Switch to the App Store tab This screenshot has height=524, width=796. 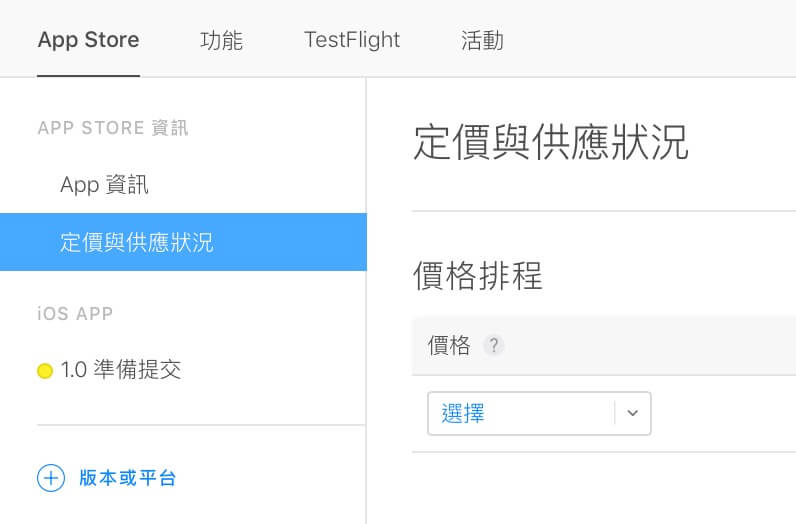tap(88, 40)
